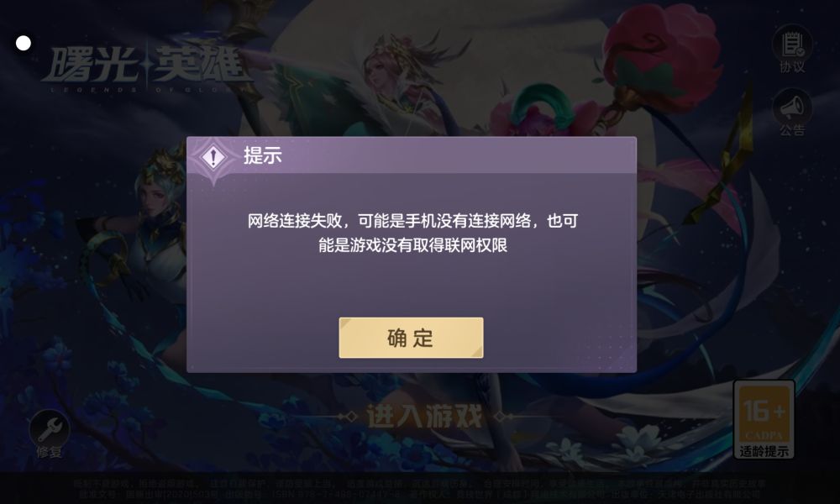Click the diamond ornament left of 进入游戏
This screenshot has width=840, height=504.
(x=349, y=416)
